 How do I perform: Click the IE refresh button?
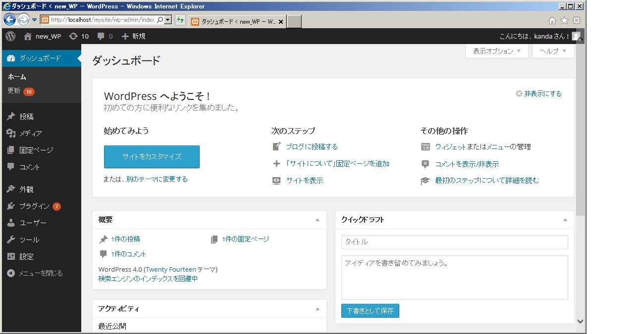tap(180, 20)
